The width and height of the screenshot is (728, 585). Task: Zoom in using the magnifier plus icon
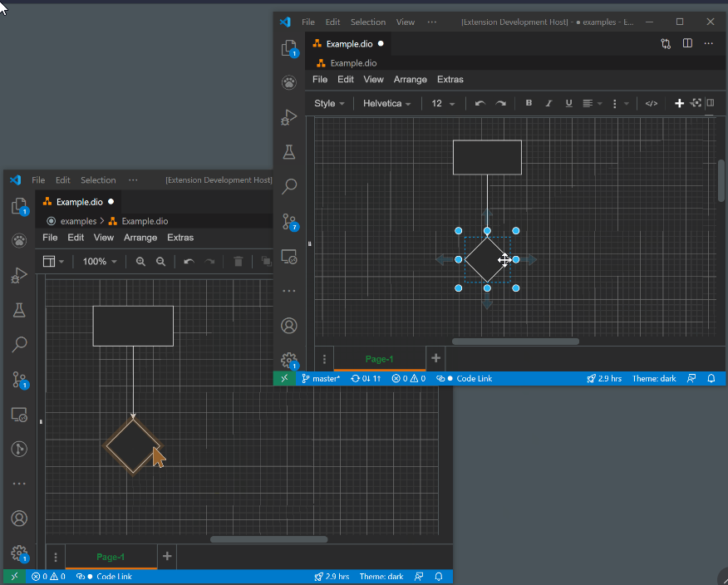(140, 261)
